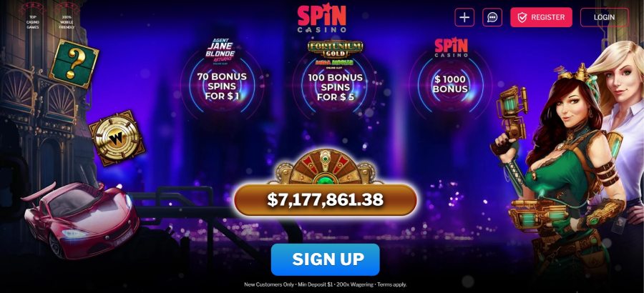The image size is (644, 293).
Task: Click the Spin Casino logo at top
Action: pyautogui.click(x=321, y=18)
